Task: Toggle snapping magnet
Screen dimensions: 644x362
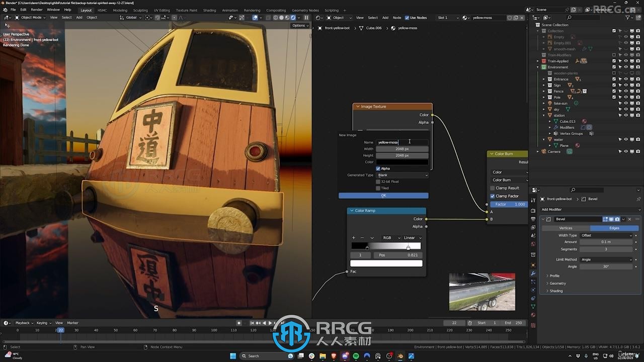Action: pyautogui.click(x=157, y=18)
